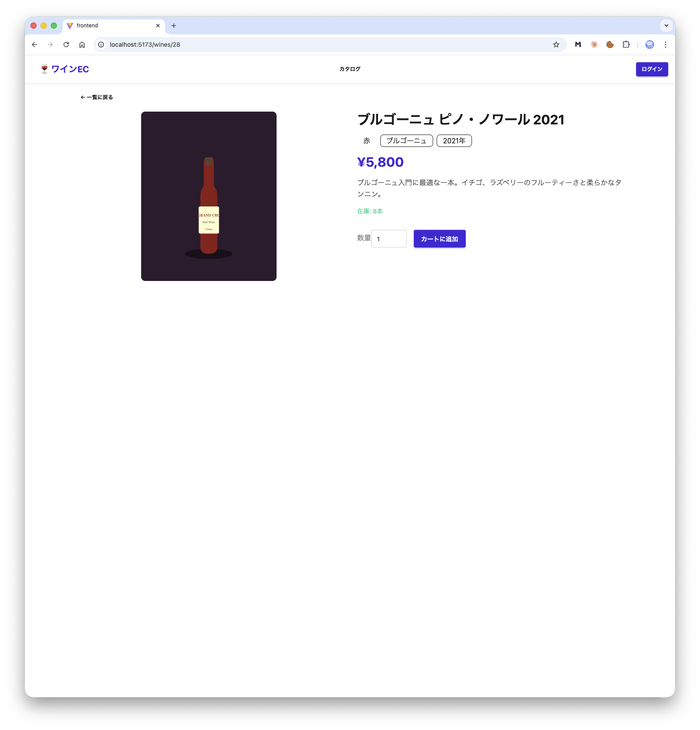Reload the page with the refresh icon
Viewport: 700px width, 730px height.
(x=66, y=45)
